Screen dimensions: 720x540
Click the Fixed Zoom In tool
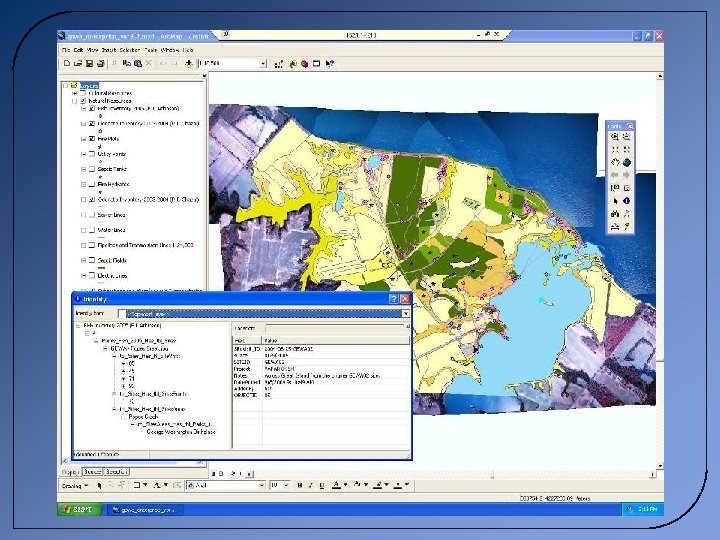pyautogui.click(x=614, y=150)
